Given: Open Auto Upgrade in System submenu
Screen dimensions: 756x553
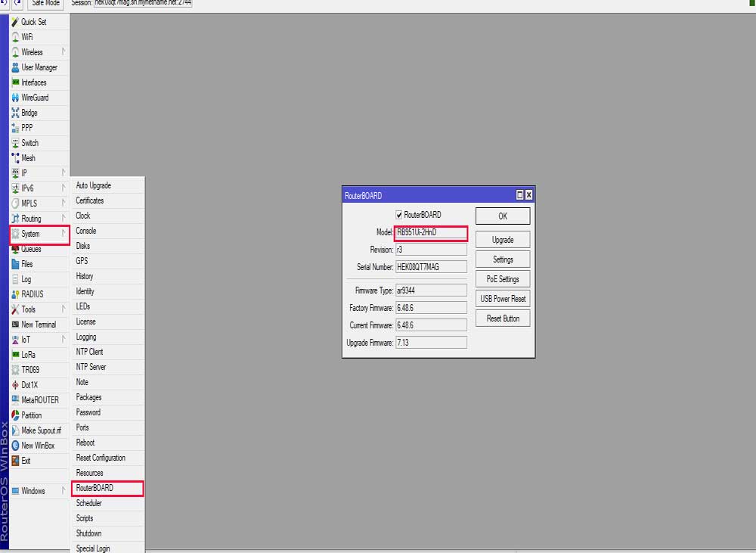Looking at the screenshot, I should click(x=108, y=185).
